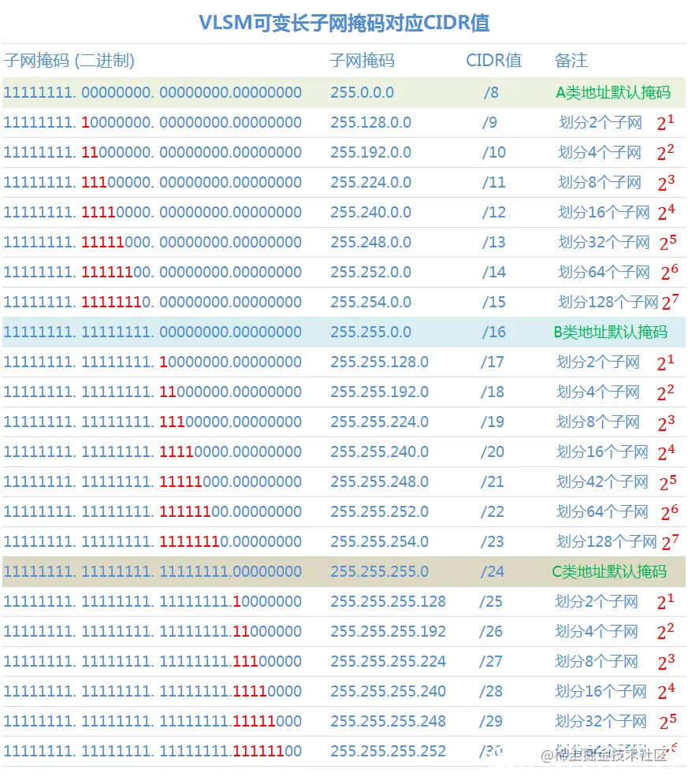Click 划分128个子网 in the /23 row

(x=607, y=541)
